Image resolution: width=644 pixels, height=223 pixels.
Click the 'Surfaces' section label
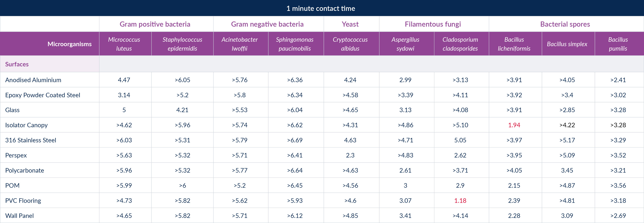[x=17, y=64]
